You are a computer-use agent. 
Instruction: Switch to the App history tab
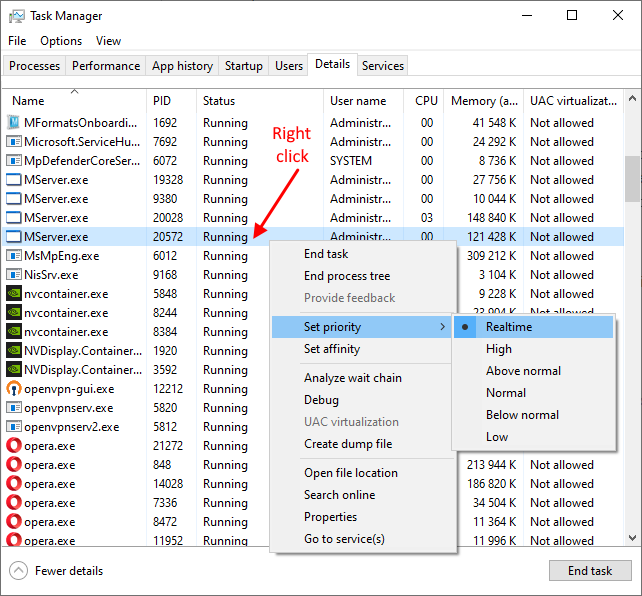pos(182,66)
